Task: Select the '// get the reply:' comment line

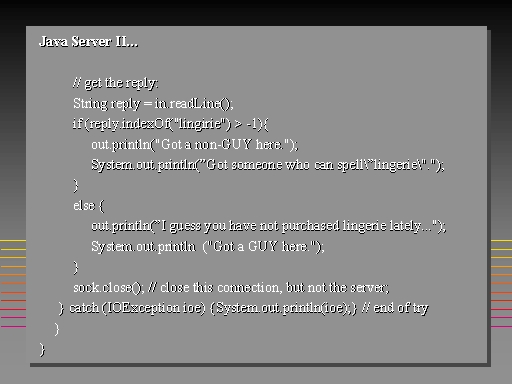Action: [115, 83]
